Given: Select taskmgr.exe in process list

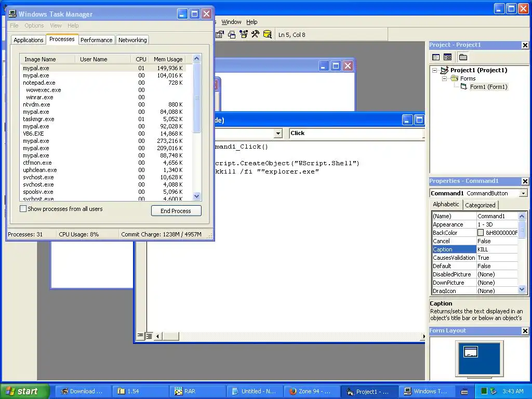Looking at the screenshot, I should point(103,119).
